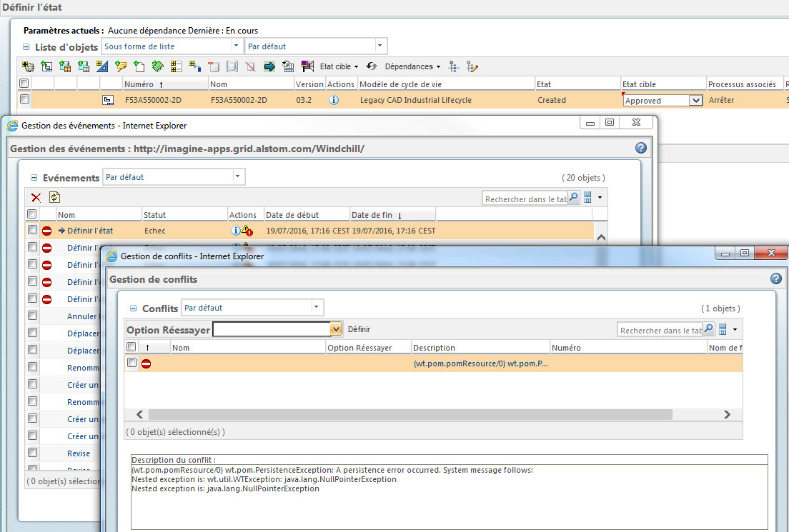Collapse the Conflits section
Viewport: 789px width, 532px height.
pyautogui.click(x=134, y=308)
